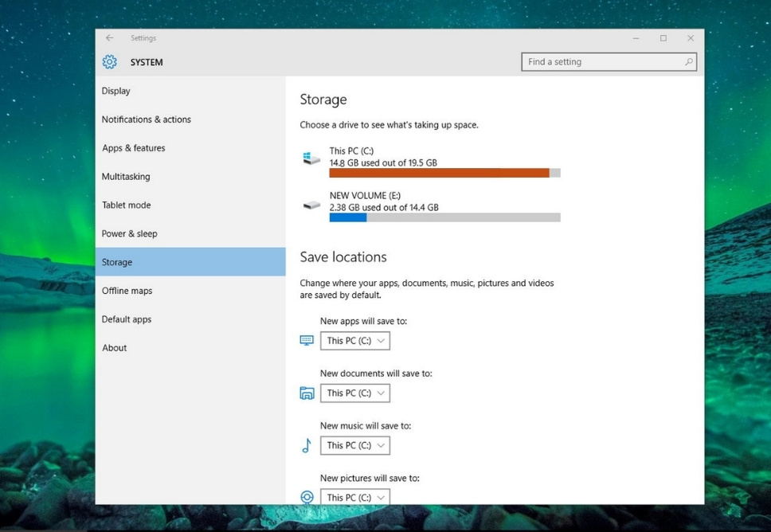
Task: Click the search magnifier icon
Action: (688, 62)
